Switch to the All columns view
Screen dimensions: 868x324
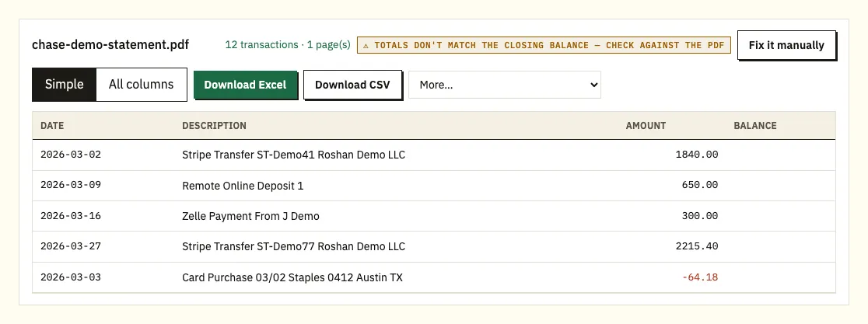(x=141, y=85)
